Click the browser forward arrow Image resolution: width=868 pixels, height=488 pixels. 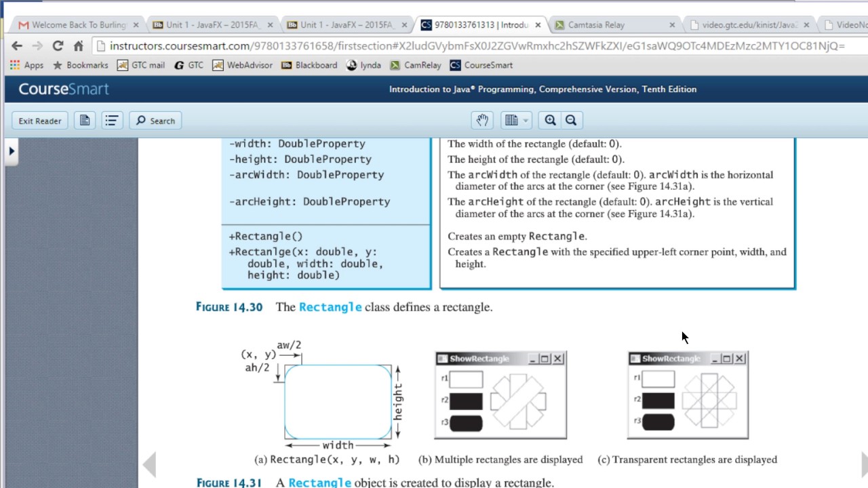[x=37, y=46]
